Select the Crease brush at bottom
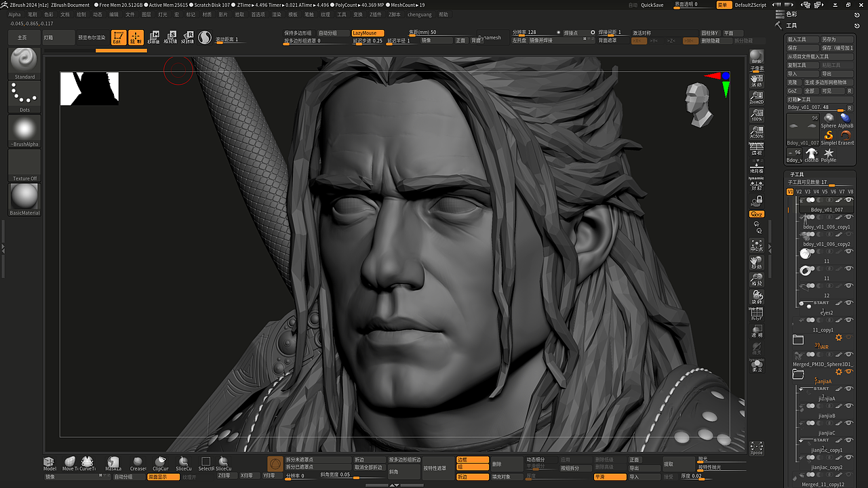This screenshot has height=488, width=868. (x=138, y=464)
